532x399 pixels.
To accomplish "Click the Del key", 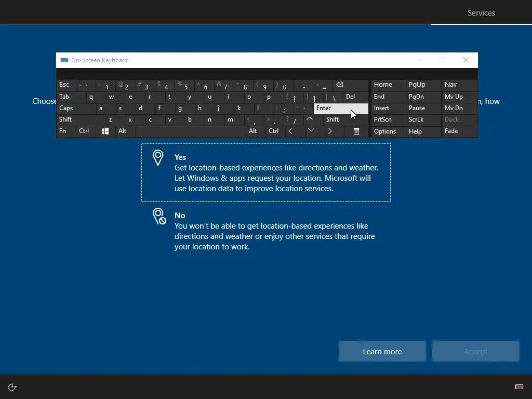I will (x=355, y=97).
